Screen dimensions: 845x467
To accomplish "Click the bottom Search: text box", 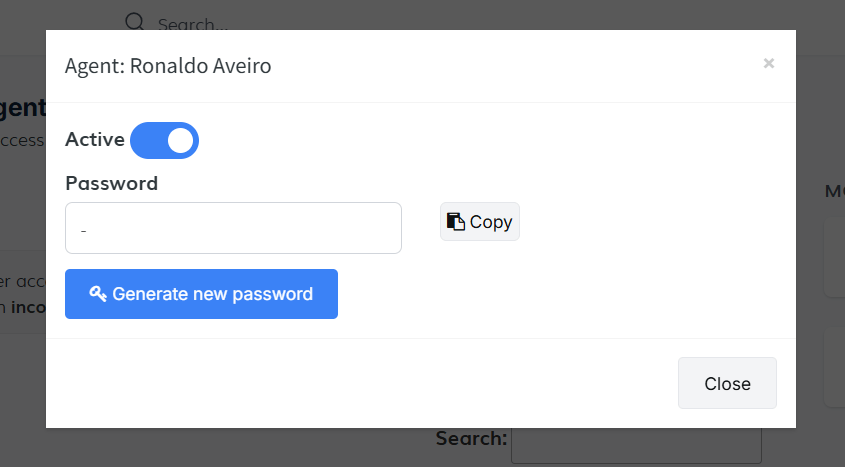I will coord(636,442).
